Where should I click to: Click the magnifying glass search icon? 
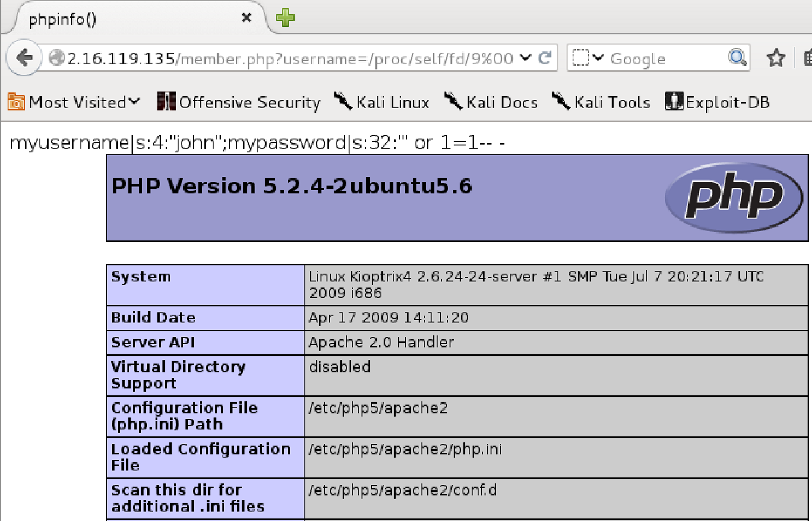[x=737, y=58]
